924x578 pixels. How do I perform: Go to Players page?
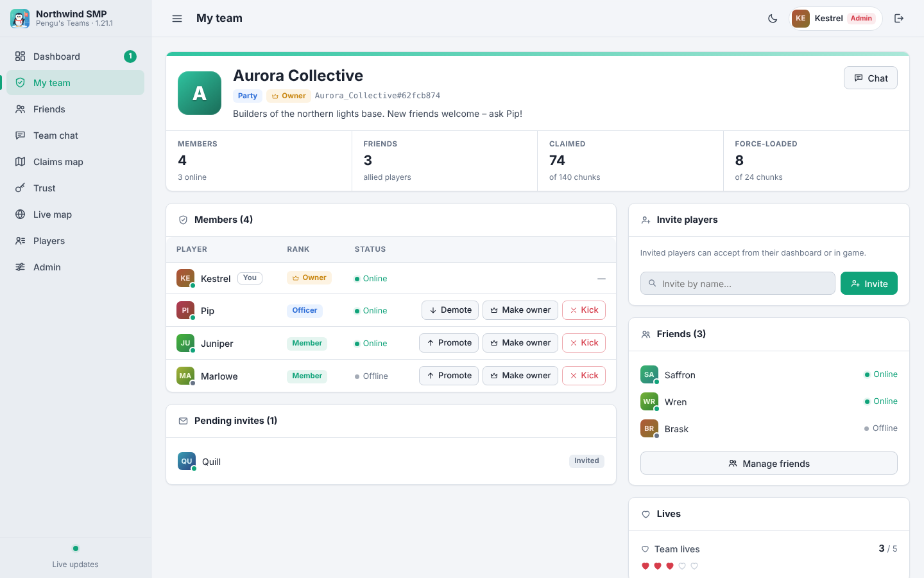tap(75, 241)
